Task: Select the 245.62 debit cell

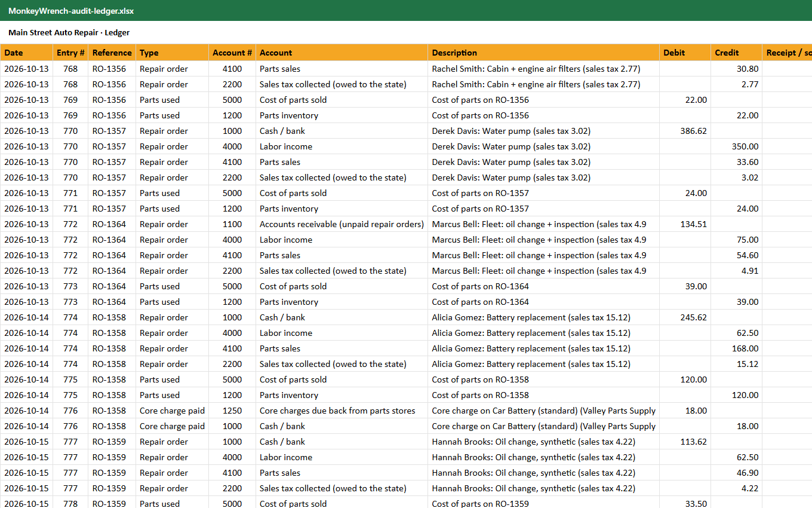Action: pyautogui.click(x=685, y=317)
